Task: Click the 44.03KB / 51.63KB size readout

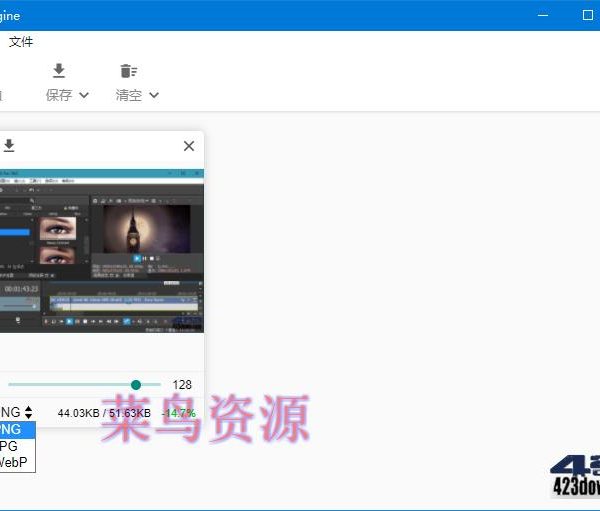Action: click(x=104, y=413)
